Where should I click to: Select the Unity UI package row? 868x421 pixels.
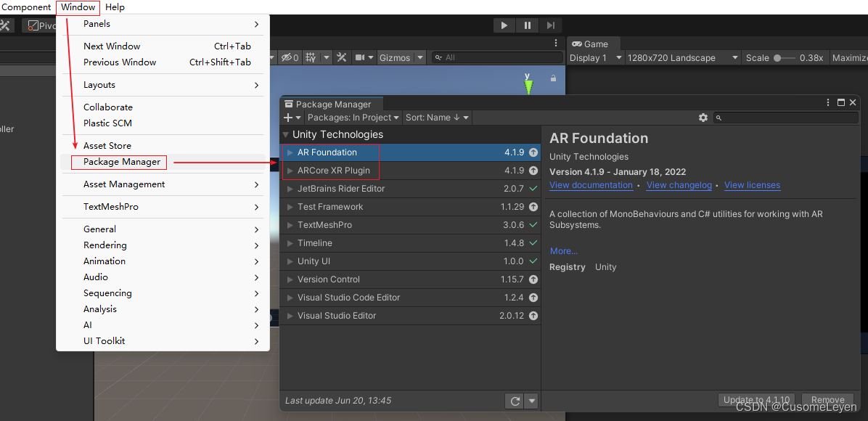point(410,261)
